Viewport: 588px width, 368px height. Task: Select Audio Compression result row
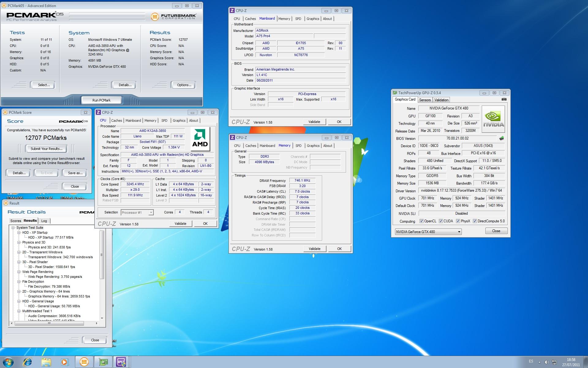point(54,316)
